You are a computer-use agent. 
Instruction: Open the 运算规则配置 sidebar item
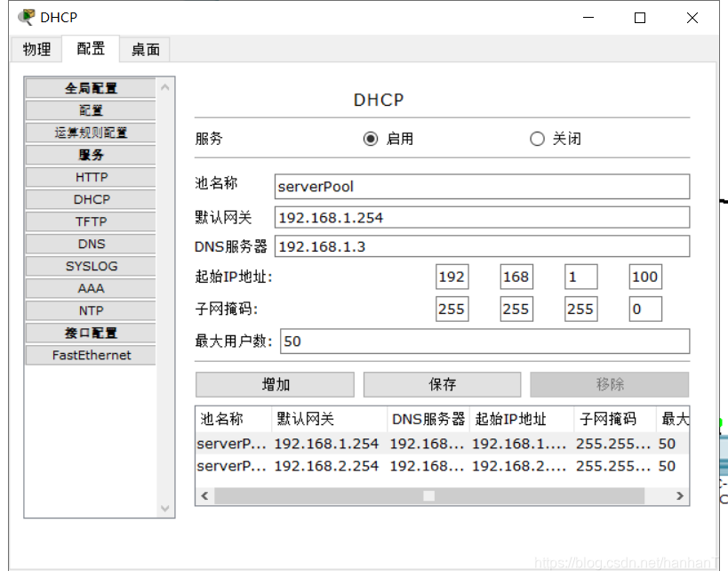coord(91,133)
